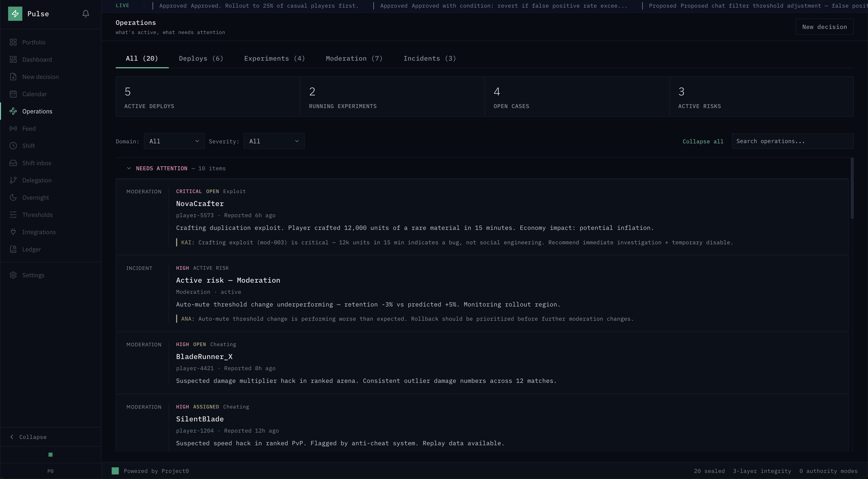Click ticker item about revert if false positive
This screenshot has width=868, height=479.
point(504,6)
